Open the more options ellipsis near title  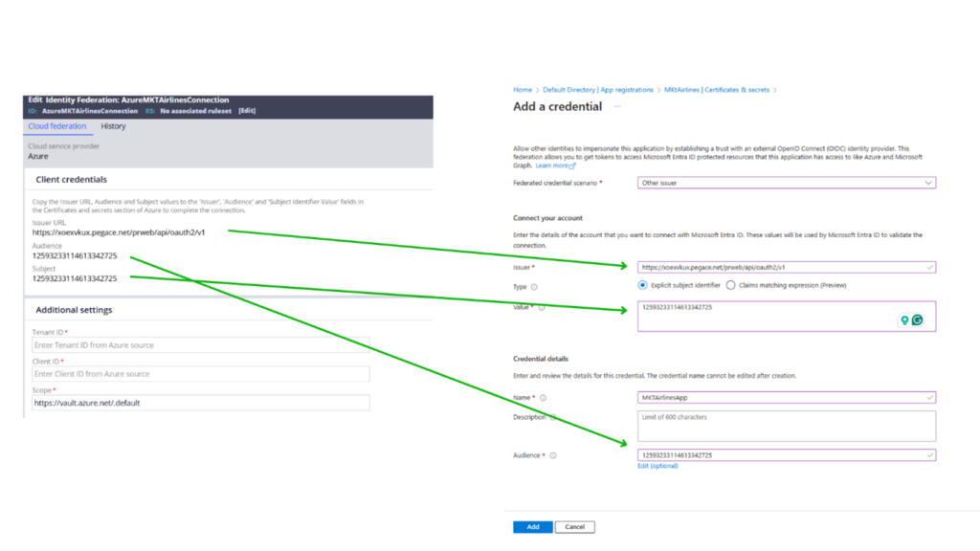[x=617, y=106]
